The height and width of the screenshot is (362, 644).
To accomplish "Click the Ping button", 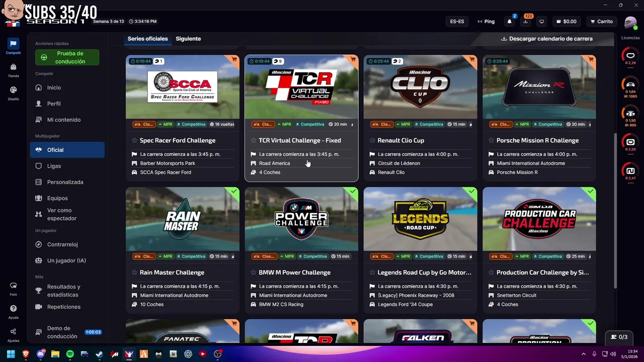I will 486,22.
